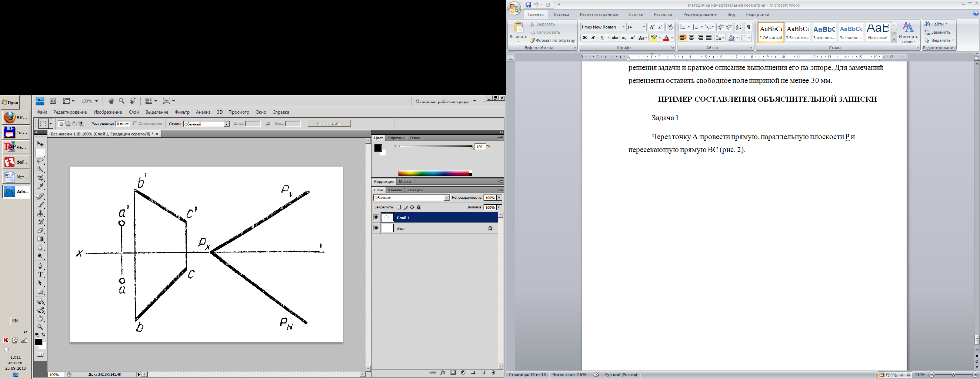The width and height of the screenshot is (980, 379).
Task: Open Photoshop Изображение menu
Action: (108, 112)
